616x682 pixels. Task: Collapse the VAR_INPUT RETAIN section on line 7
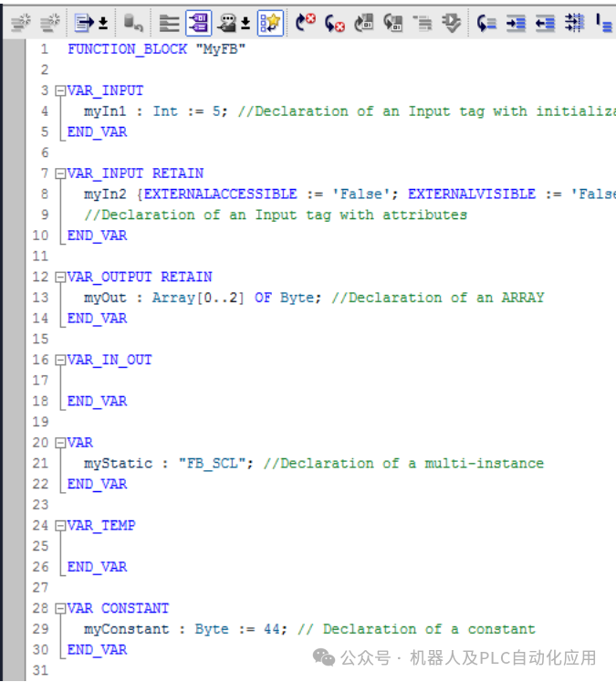click(x=60, y=174)
